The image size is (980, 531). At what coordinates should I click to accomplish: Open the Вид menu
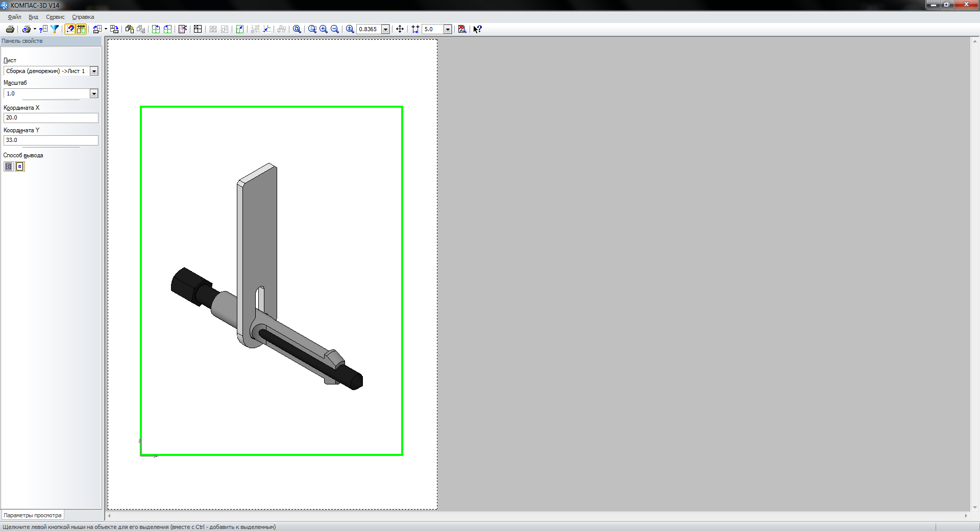pyautogui.click(x=33, y=17)
